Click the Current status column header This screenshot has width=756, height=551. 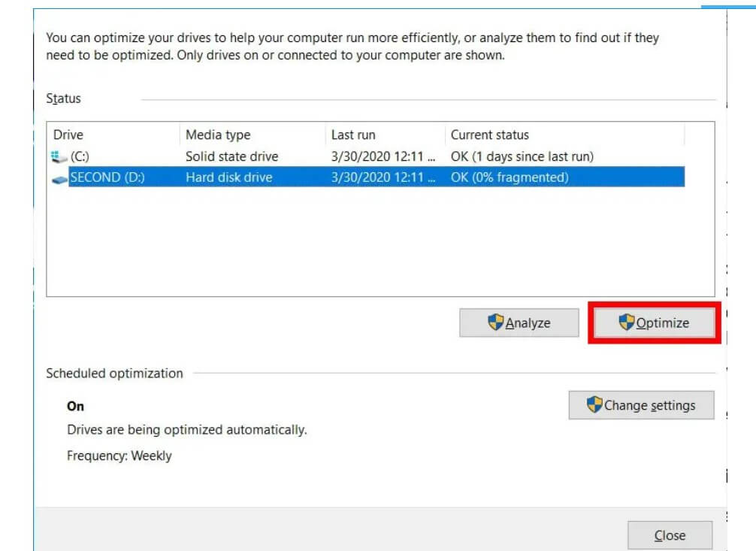point(490,135)
